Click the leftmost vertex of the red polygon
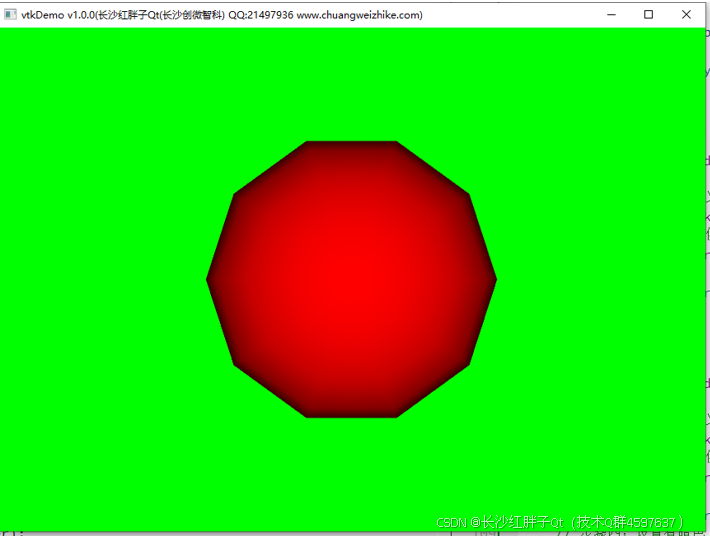Viewport: 710px width, 536px height. pyautogui.click(x=209, y=280)
